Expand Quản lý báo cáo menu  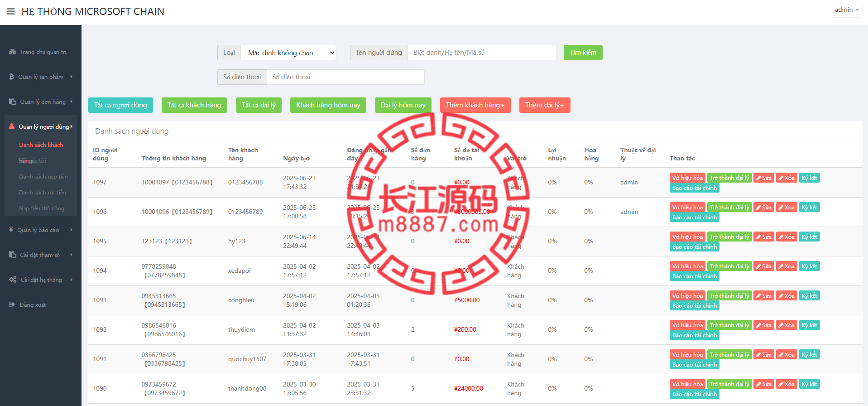[41, 230]
